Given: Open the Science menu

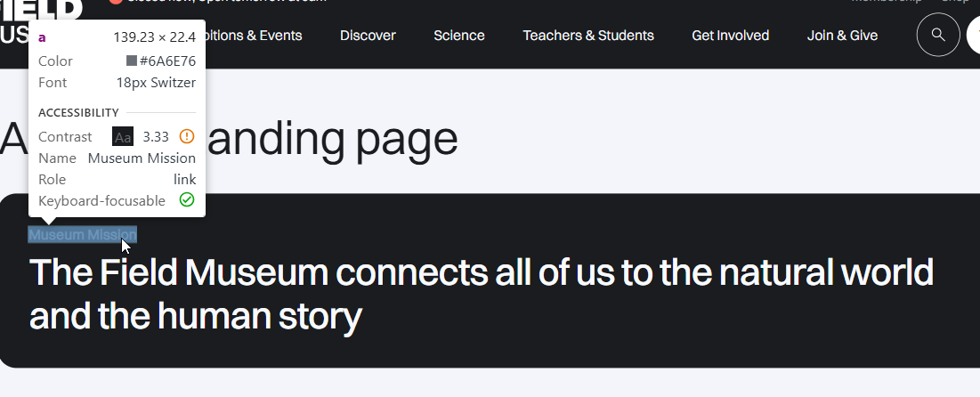Looking at the screenshot, I should coord(459,36).
